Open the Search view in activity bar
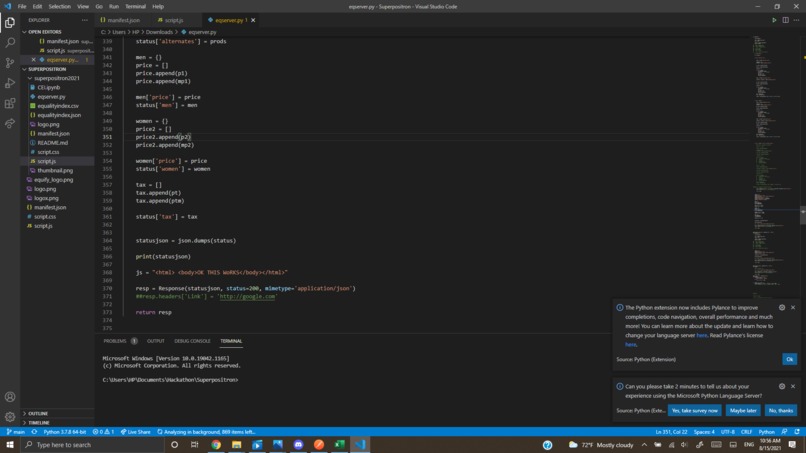Image resolution: width=806 pixels, height=453 pixels. (10, 43)
